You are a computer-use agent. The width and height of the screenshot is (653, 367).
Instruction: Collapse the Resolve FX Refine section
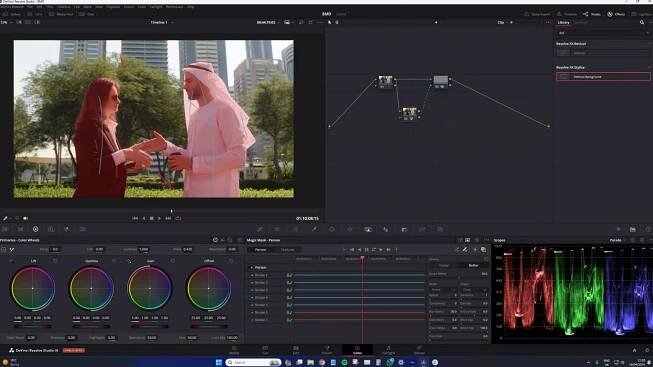tap(648, 43)
